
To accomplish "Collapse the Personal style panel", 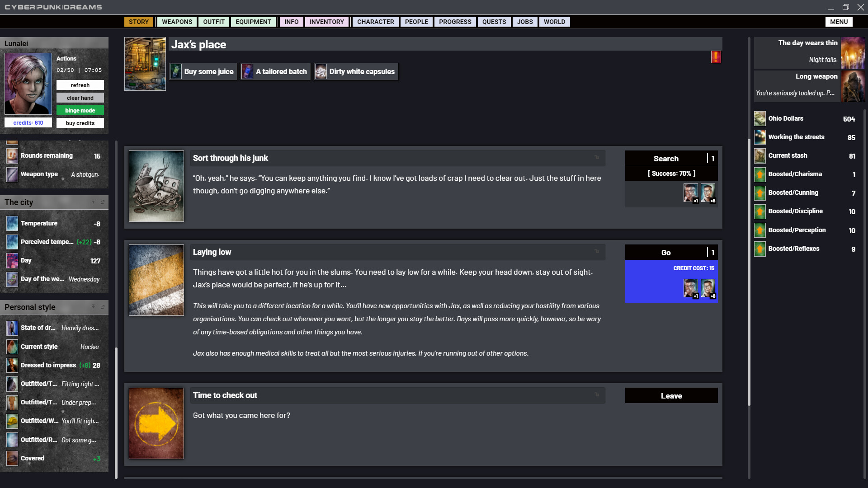I will pyautogui.click(x=94, y=307).
